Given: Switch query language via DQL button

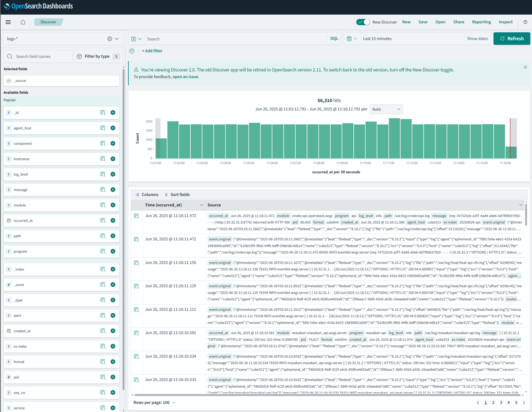Looking at the screenshot, I should 334,39.
